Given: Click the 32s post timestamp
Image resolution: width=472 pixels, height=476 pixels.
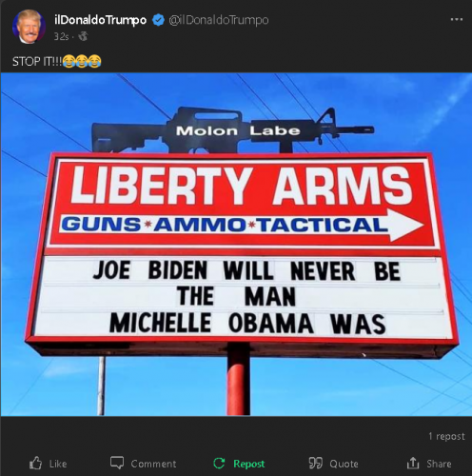Looking at the screenshot, I should 61,37.
